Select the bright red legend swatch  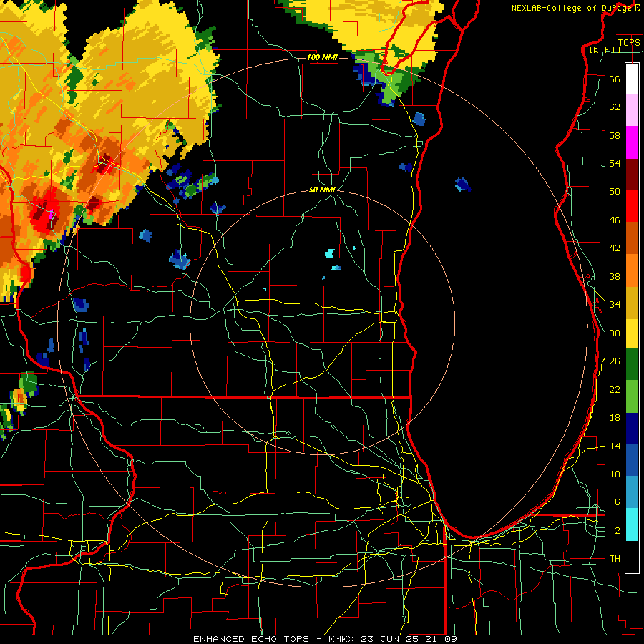[632, 206]
